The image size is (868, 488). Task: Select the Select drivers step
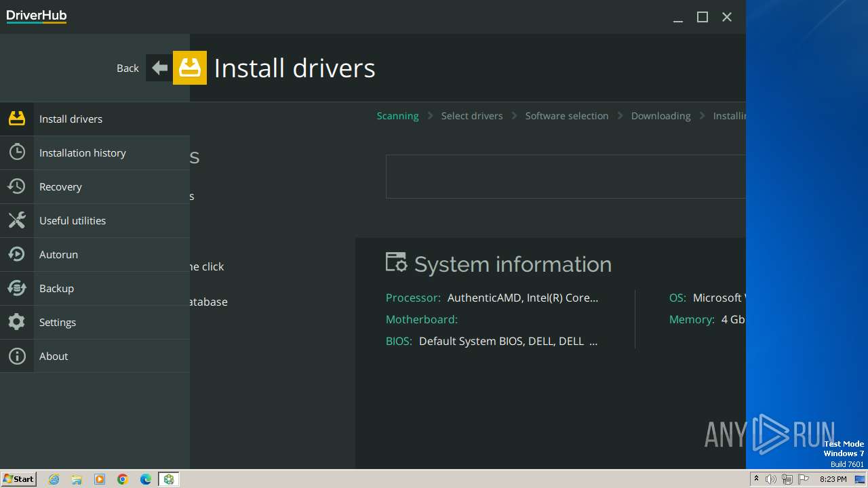click(472, 116)
